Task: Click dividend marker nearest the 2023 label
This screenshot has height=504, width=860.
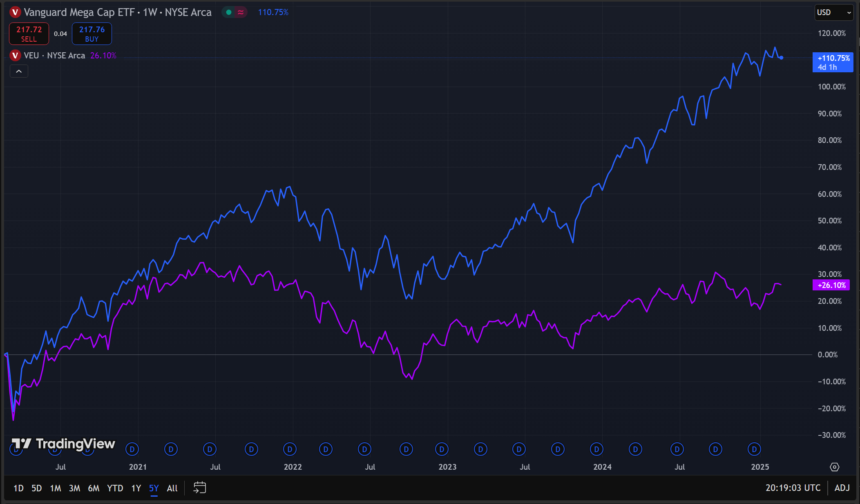Action: tap(442, 449)
